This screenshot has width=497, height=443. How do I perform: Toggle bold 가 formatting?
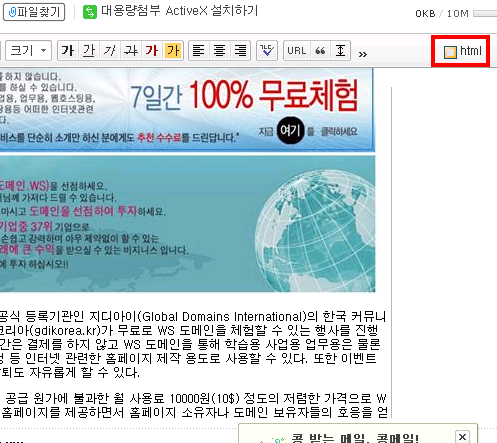(x=68, y=51)
